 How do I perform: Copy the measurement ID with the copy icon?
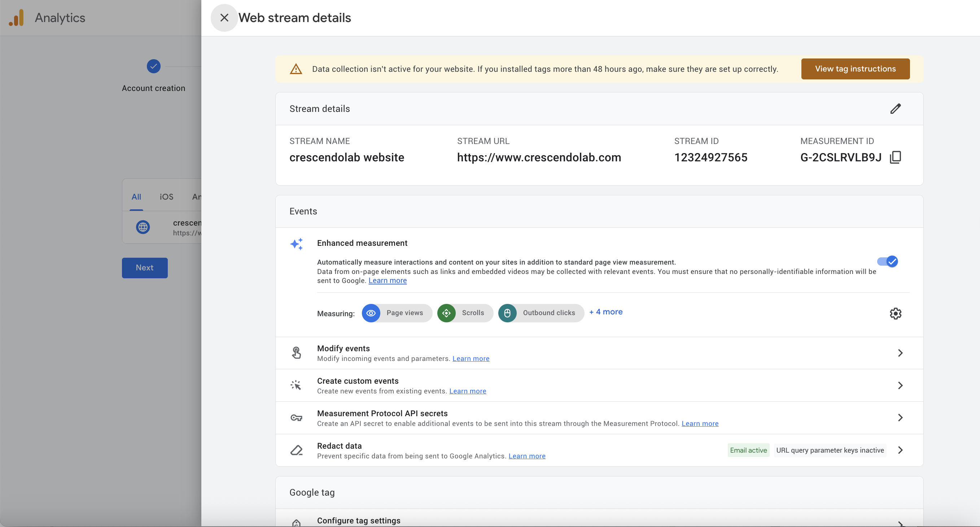[x=895, y=157]
